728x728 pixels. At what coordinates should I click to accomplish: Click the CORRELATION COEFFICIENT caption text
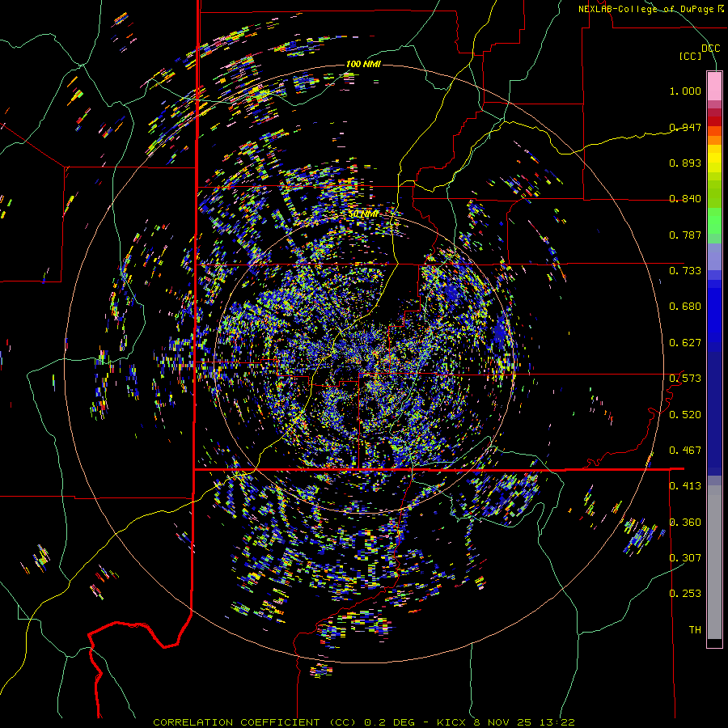(236, 722)
